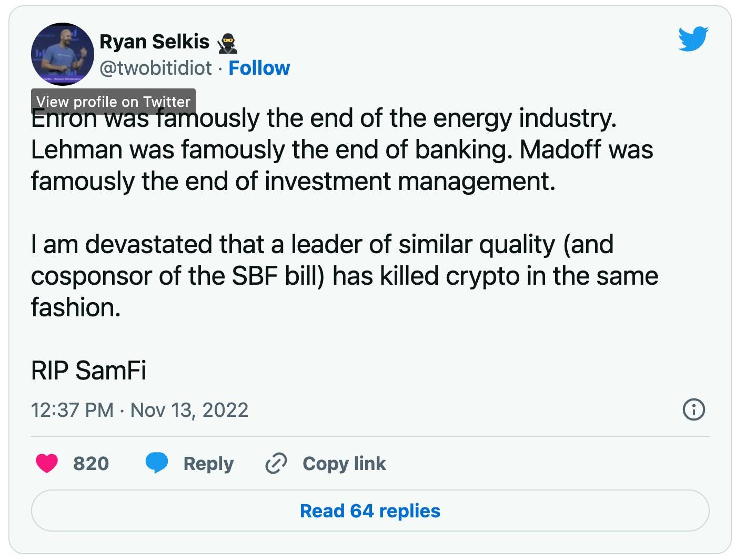Click the chain link copy icon

(276, 463)
